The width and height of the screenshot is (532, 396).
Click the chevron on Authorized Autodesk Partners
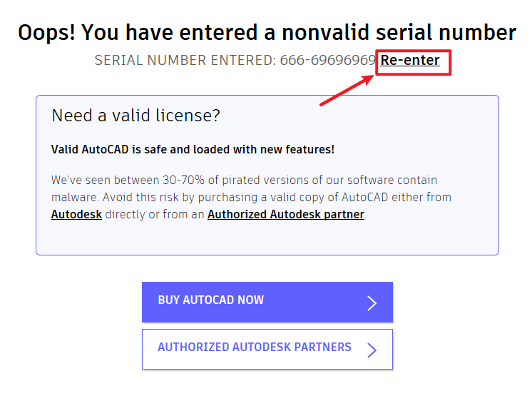pos(372,350)
